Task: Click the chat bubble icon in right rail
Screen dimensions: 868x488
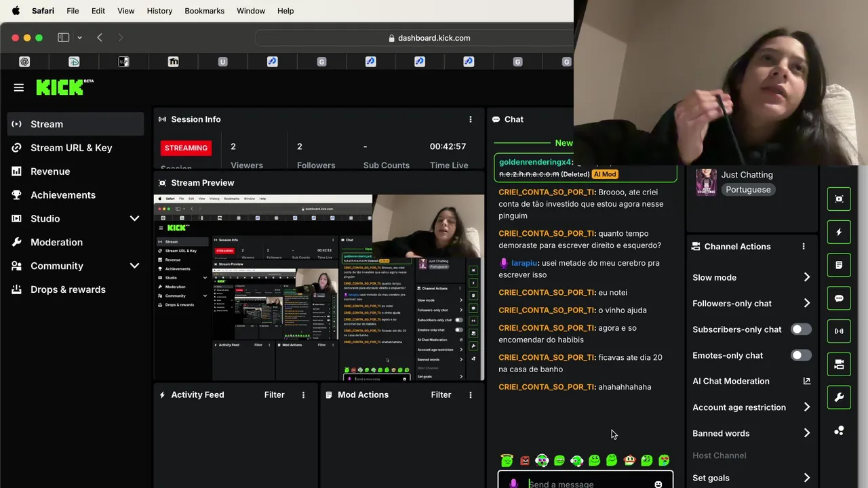Action: point(839,298)
